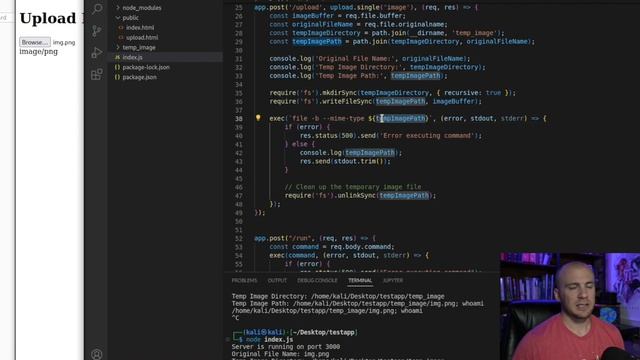Switch to the Jupyter panel tab
This screenshot has height=360, width=640.
coord(393,280)
